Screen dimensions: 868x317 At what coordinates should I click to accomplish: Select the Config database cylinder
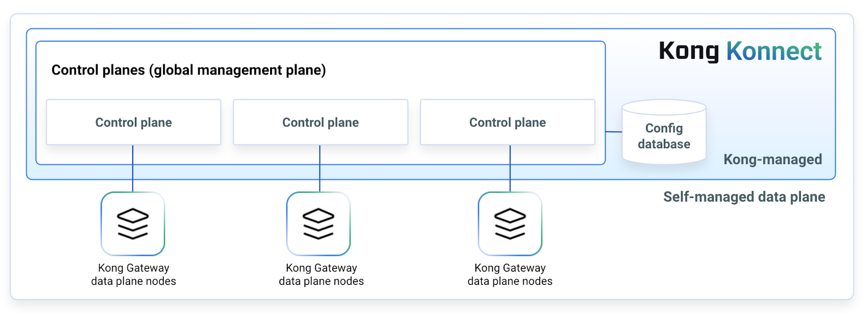click(x=664, y=132)
